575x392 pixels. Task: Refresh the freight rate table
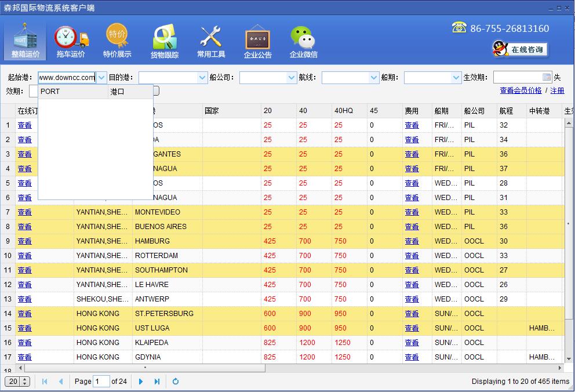point(176,382)
